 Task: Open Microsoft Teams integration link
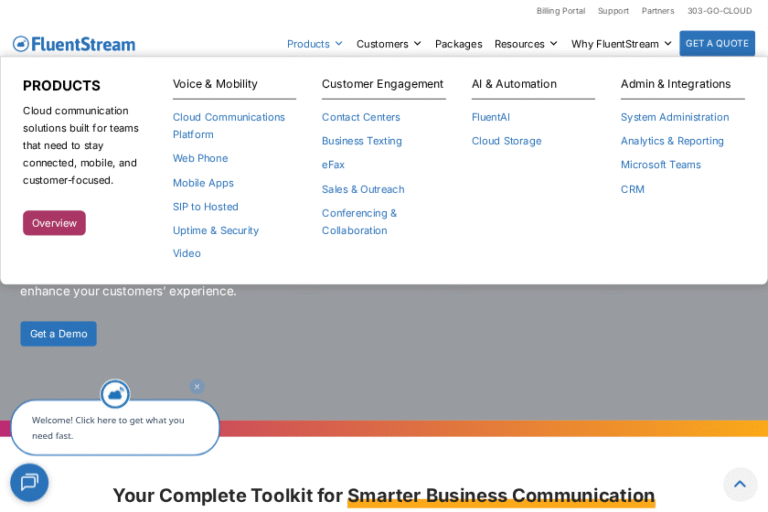pyautogui.click(x=660, y=165)
